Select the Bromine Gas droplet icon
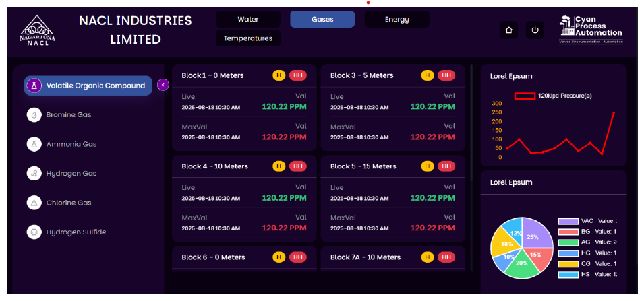 point(34,115)
